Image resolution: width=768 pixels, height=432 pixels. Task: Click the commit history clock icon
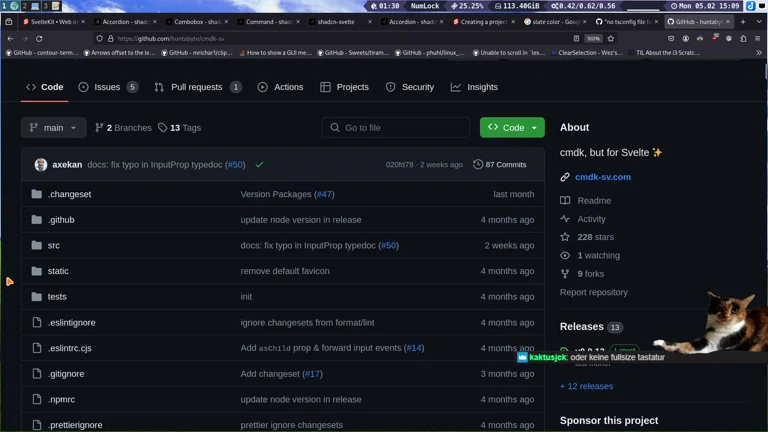pos(478,165)
